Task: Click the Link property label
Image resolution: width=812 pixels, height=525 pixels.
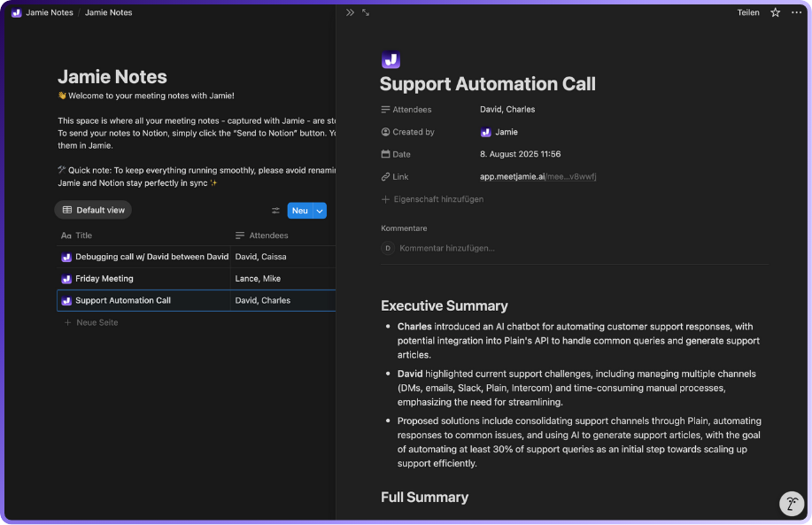Action: pos(395,176)
